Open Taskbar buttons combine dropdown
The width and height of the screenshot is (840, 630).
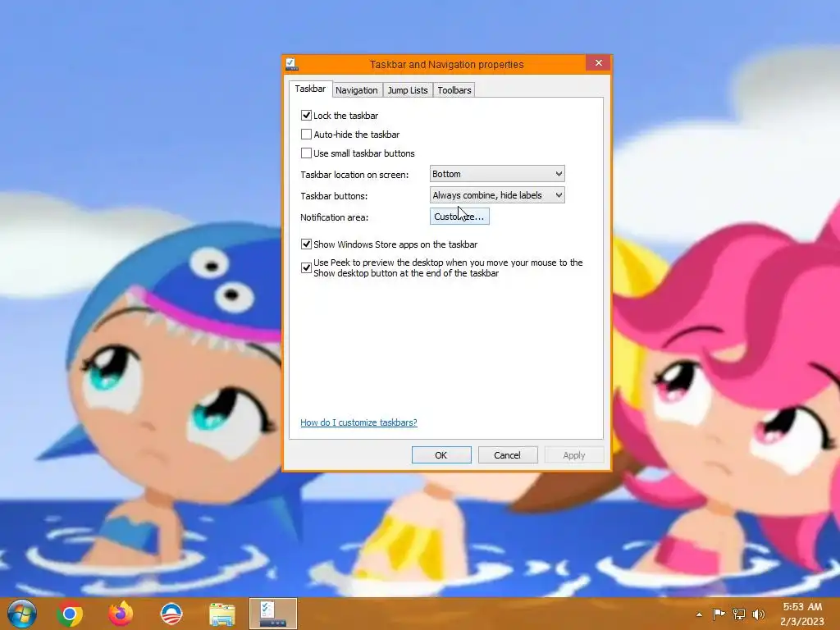(497, 195)
